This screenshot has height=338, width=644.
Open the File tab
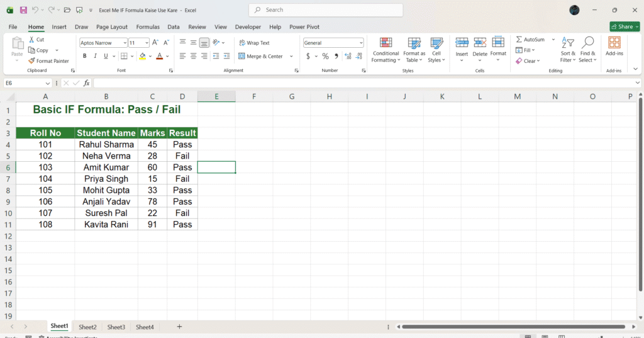point(13,26)
